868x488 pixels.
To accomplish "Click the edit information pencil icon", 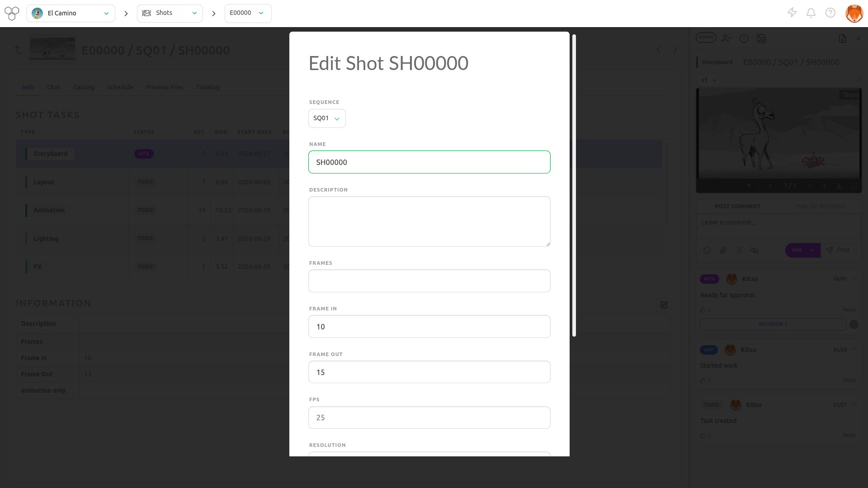I will point(664,305).
